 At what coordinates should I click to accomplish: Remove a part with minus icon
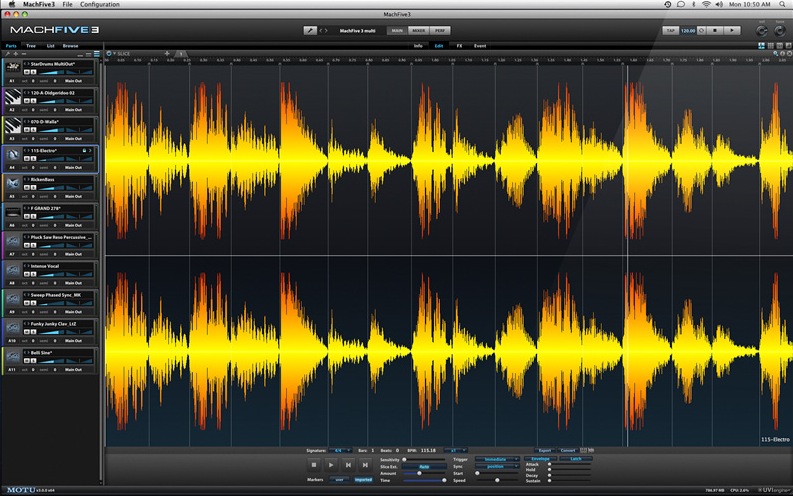(x=23, y=54)
